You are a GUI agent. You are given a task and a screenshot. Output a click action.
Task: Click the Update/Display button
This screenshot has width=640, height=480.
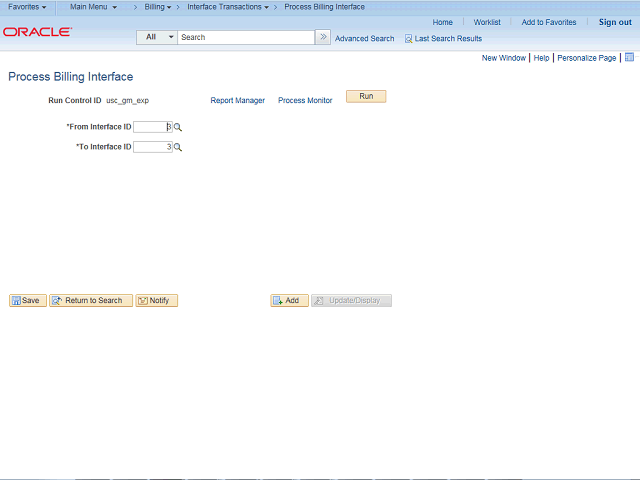tap(351, 300)
